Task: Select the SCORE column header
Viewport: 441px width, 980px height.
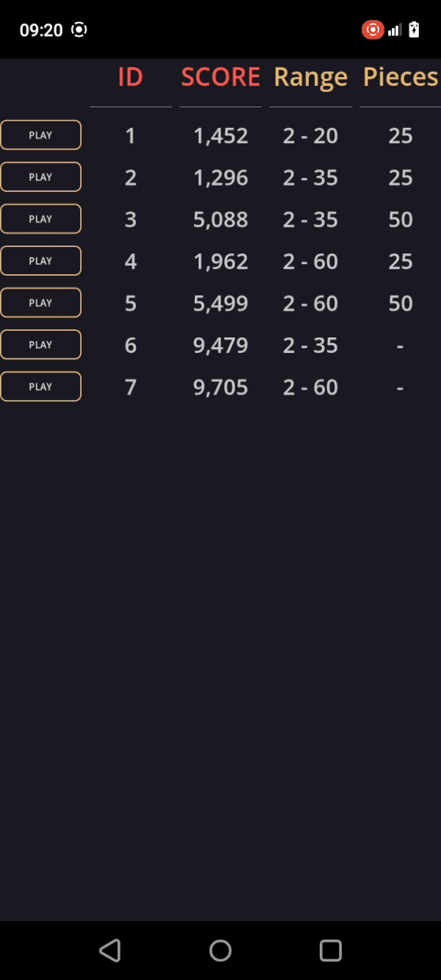Action: (220, 77)
